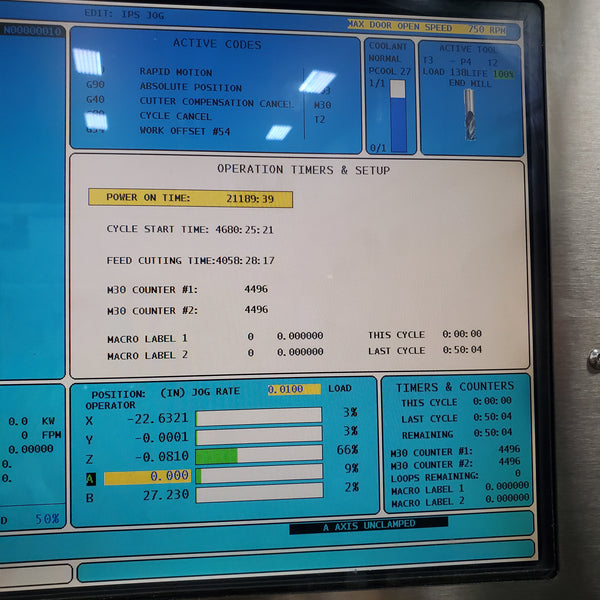
Task: Select the X position -22.6321 value
Action: coord(158,418)
